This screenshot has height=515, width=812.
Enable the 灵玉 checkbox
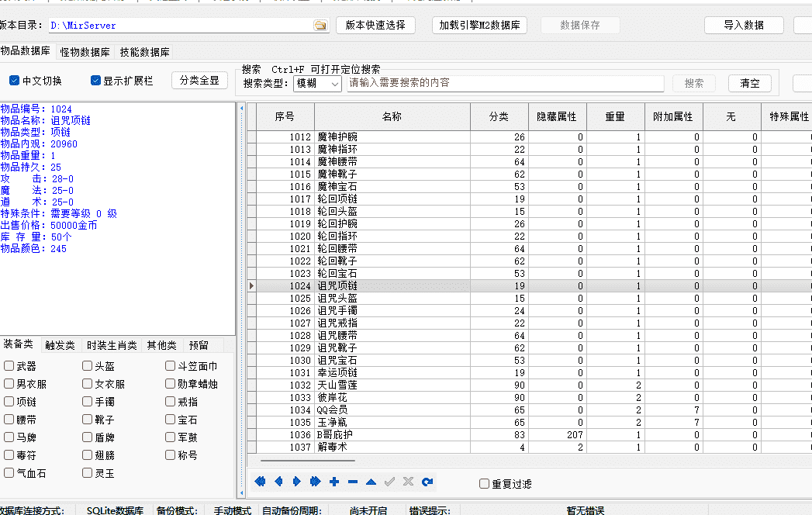[87, 472]
